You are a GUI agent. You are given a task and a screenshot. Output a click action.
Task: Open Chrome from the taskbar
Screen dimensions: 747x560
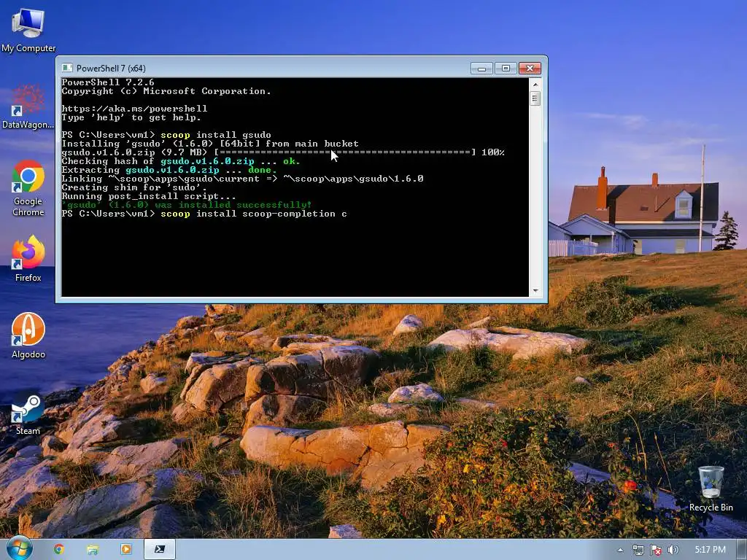(58, 549)
